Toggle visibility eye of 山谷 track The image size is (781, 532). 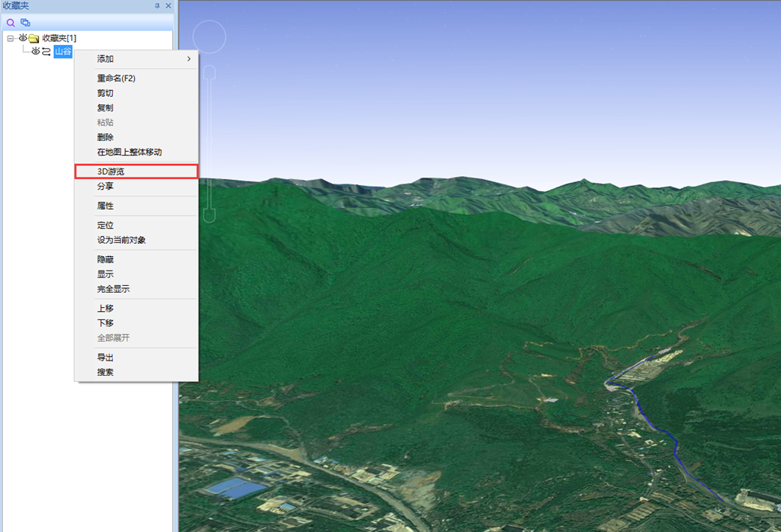click(x=35, y=51)
